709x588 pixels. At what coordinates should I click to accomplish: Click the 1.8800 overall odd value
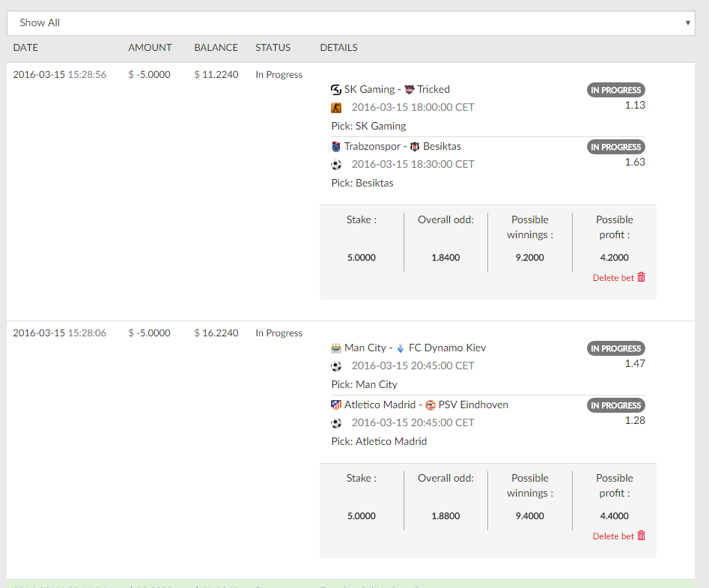point(445,516)
